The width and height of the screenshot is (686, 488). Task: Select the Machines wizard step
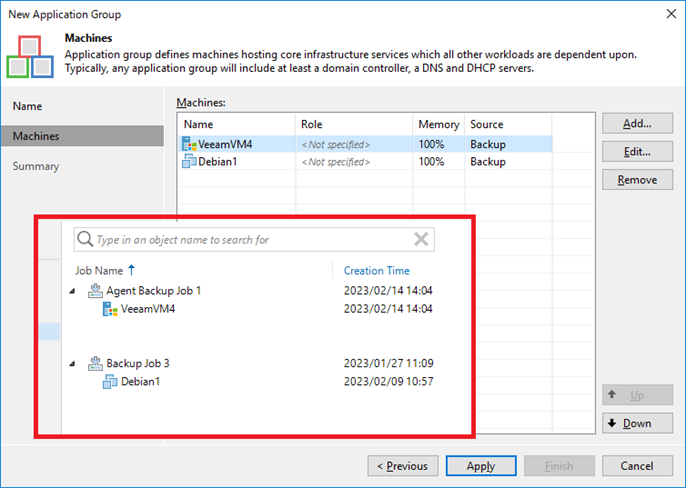(82, 136)
